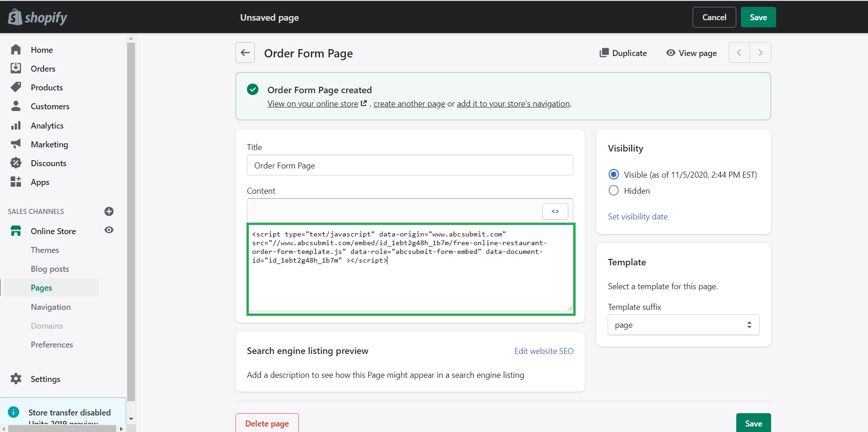Click the Shopify logo in the header
The image size is (868, 432).
[38, 17]
